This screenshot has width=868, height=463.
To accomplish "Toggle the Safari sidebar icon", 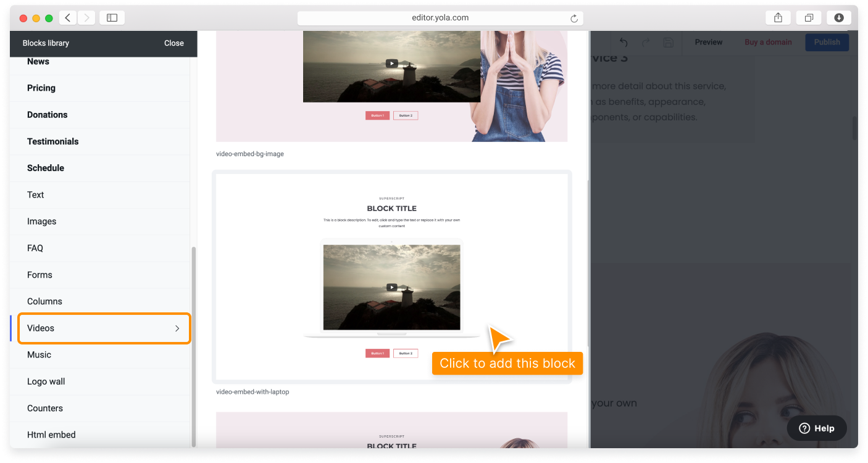I will point(112,17).
